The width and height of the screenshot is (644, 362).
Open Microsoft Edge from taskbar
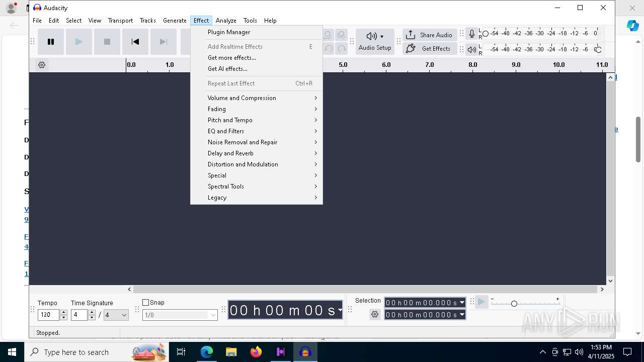(207, 352)
